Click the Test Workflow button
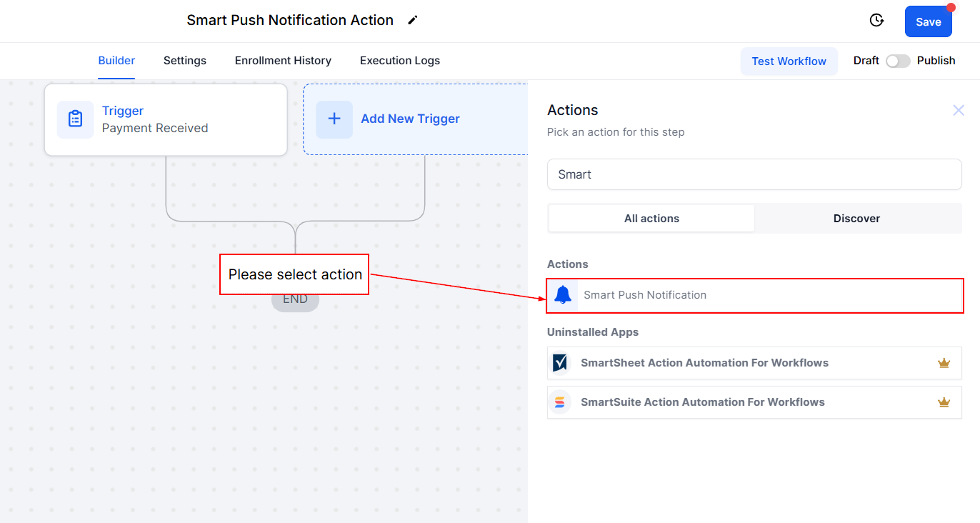980x523 pixels. [x=789, y=61]
